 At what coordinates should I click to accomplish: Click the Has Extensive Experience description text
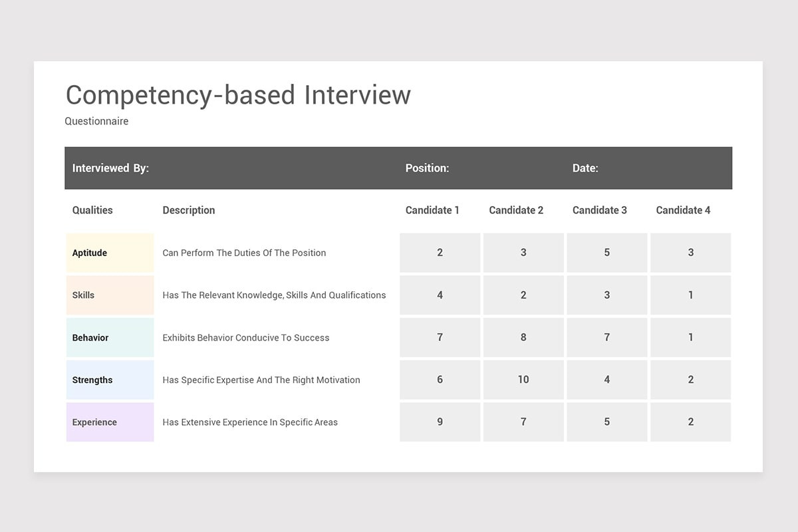pyautogui.click(x=250, y=422)
